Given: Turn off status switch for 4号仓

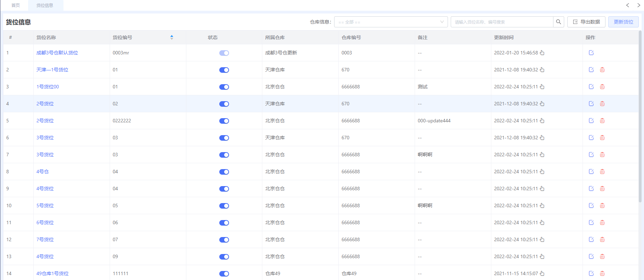Looking at the screenshot, I should (224, 172).
